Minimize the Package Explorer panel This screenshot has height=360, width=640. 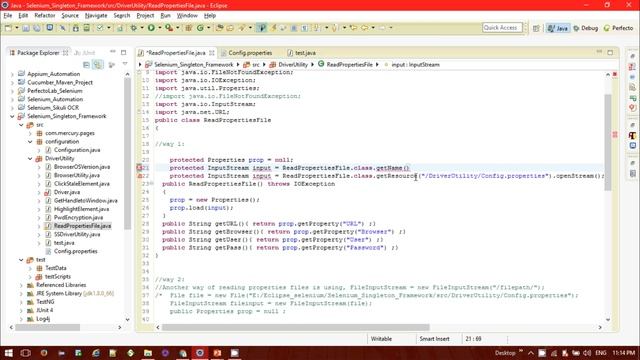click(x=113, y=52)
